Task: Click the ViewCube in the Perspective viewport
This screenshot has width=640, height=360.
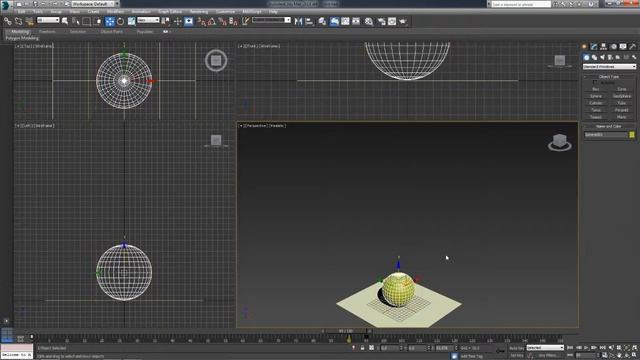Action: tap(560, 142)
